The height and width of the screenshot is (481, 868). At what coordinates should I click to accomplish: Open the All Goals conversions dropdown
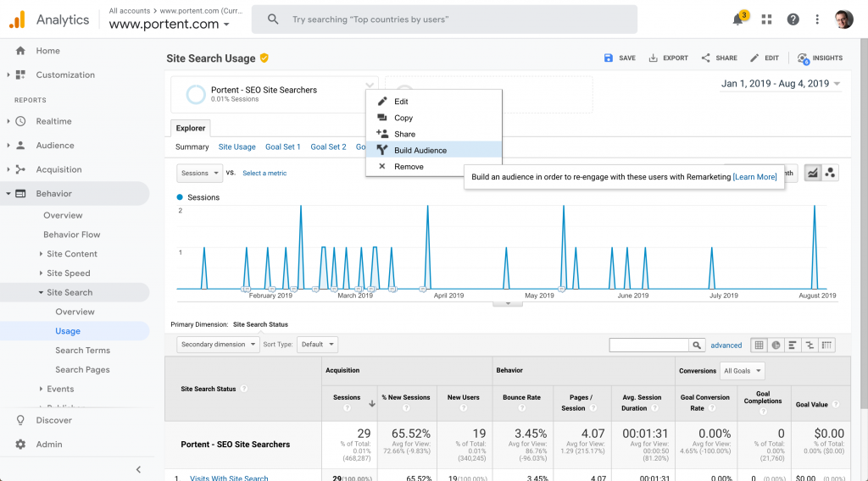(743, 371)
